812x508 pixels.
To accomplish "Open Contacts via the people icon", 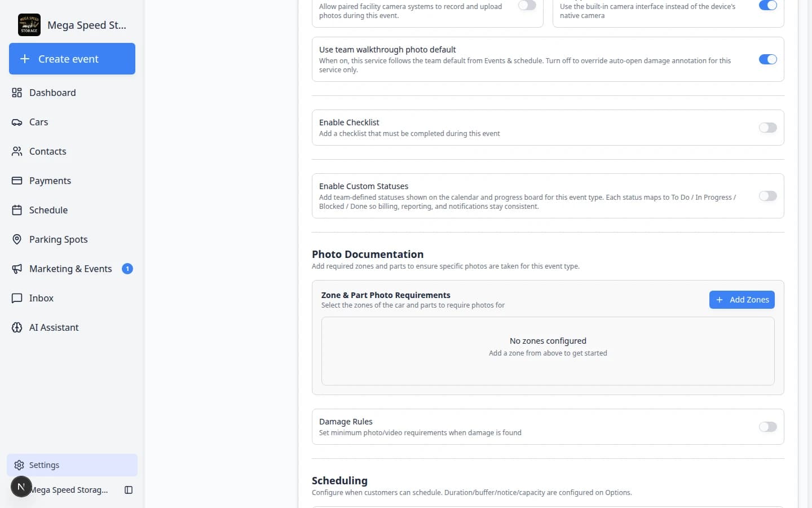I will 17,151.
